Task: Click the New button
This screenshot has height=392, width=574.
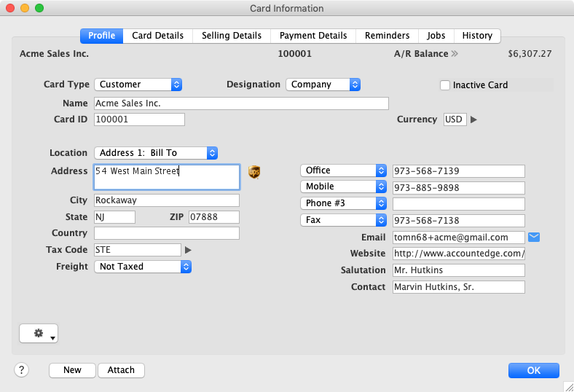Action: click(72, 370)
